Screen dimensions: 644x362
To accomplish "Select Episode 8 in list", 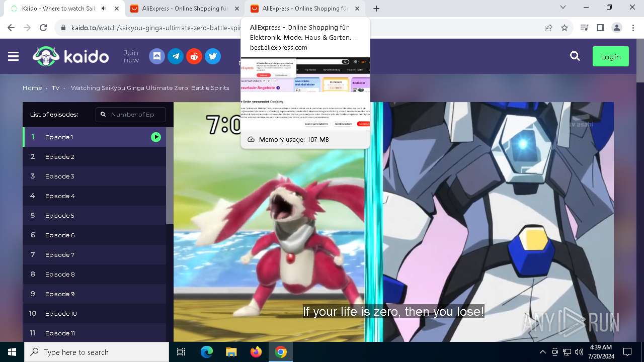I will pos(94,274).
